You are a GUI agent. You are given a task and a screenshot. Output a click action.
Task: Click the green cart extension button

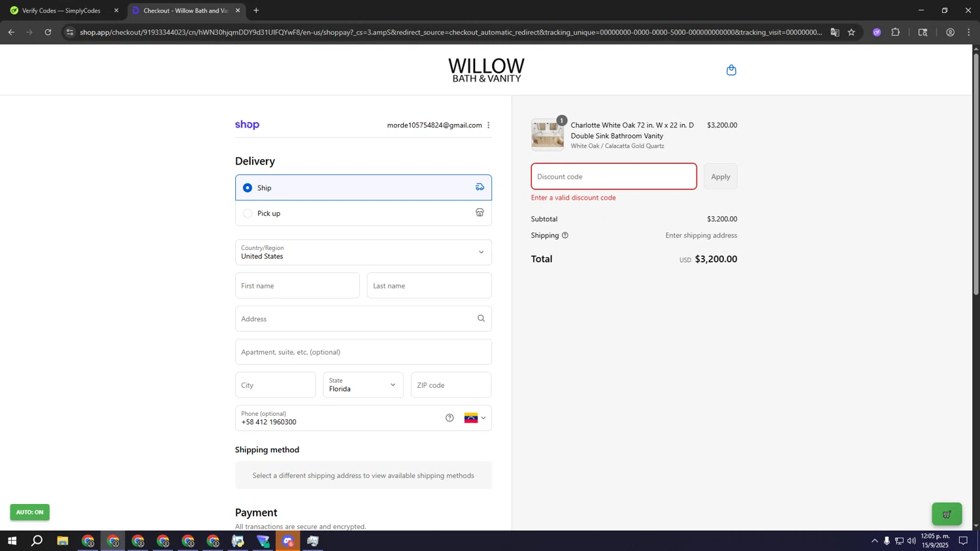click(947, 514)
